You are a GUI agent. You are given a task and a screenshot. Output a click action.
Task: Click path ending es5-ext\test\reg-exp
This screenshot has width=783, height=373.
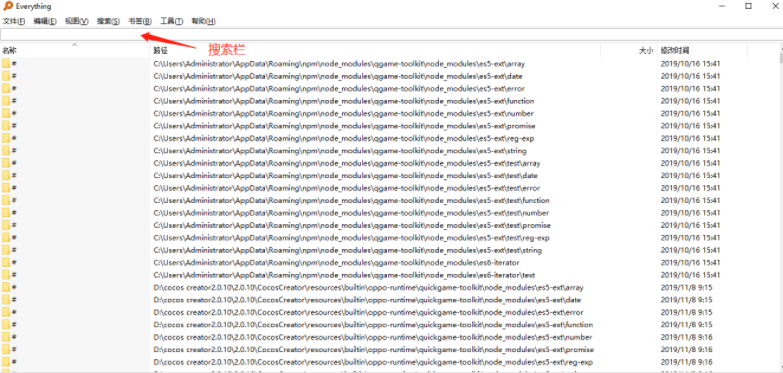click(x=351, y=238)
